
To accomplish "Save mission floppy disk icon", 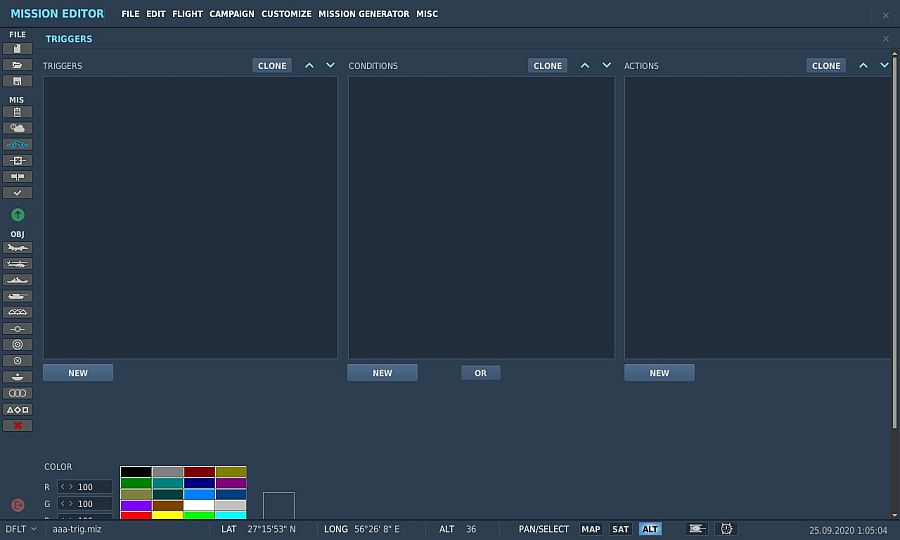I will (x=17, y=81).
